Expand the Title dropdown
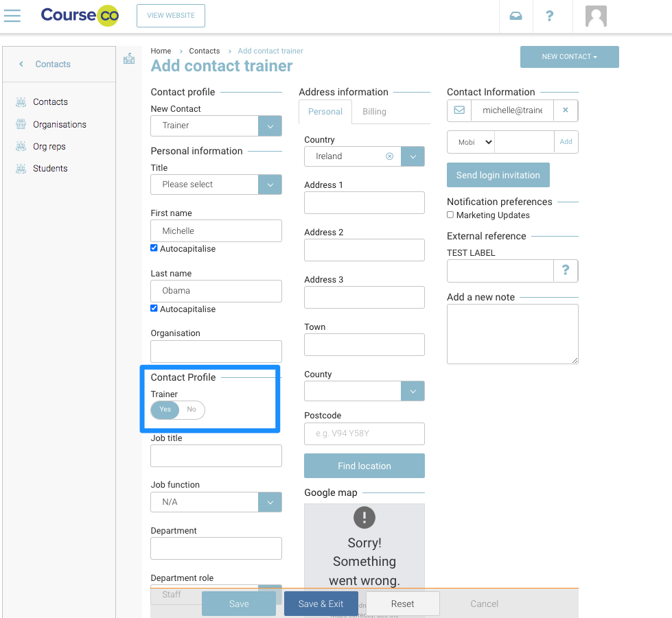Viewport: 672px width, 618px height. coord(270,185)
